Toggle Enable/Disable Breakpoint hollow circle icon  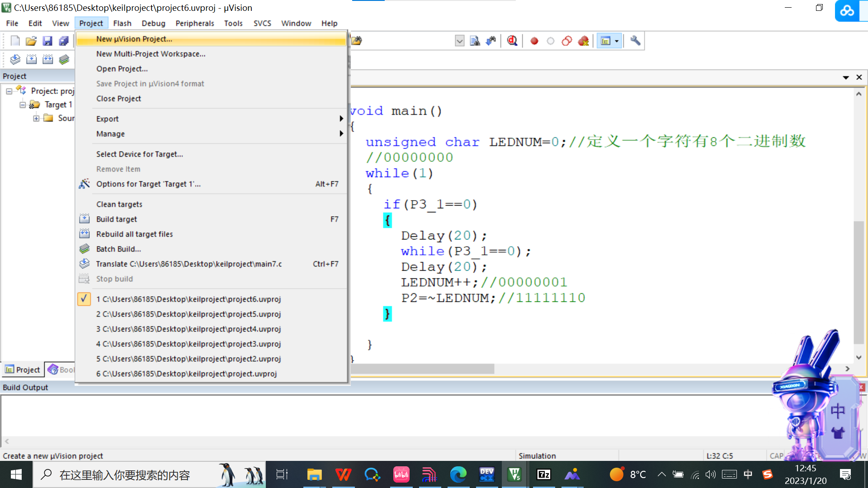(x=551, y=41)
